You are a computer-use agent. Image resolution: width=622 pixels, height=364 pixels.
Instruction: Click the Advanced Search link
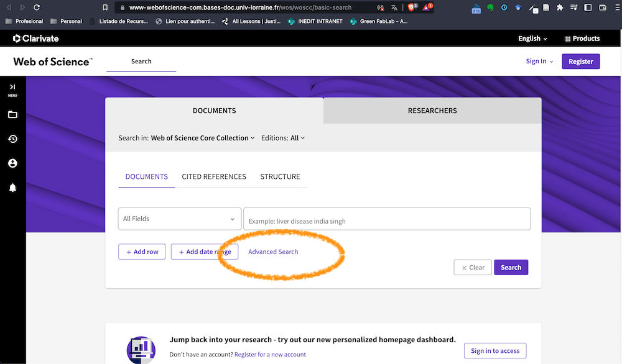(273, 252)
